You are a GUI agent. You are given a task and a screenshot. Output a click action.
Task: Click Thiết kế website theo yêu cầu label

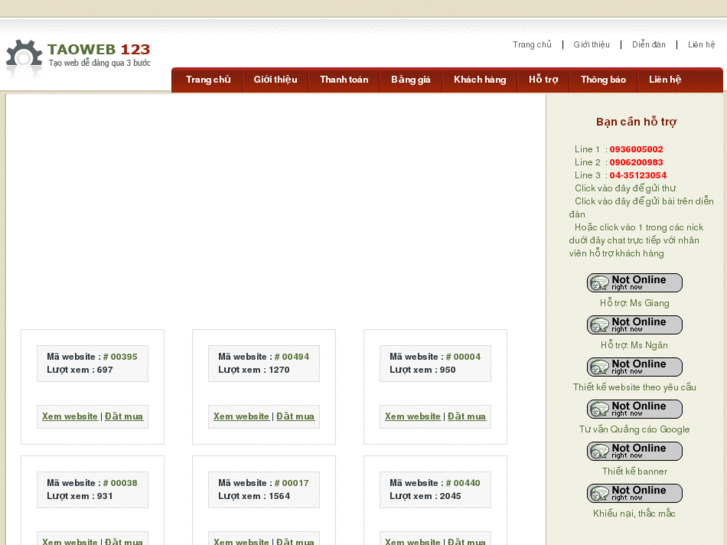tap(634, 387)
